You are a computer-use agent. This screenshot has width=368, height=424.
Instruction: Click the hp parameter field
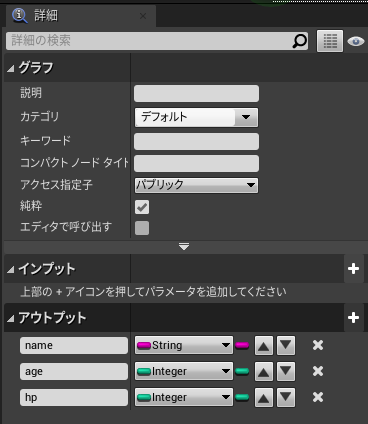(x=74, y=397)
